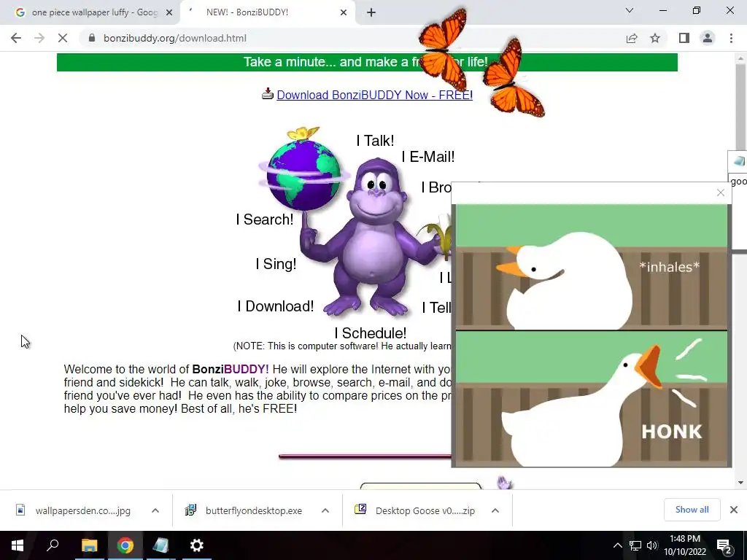Show hidden system tray icons
747x560 pixels.
pyautogui.click(x=617, y=545)
